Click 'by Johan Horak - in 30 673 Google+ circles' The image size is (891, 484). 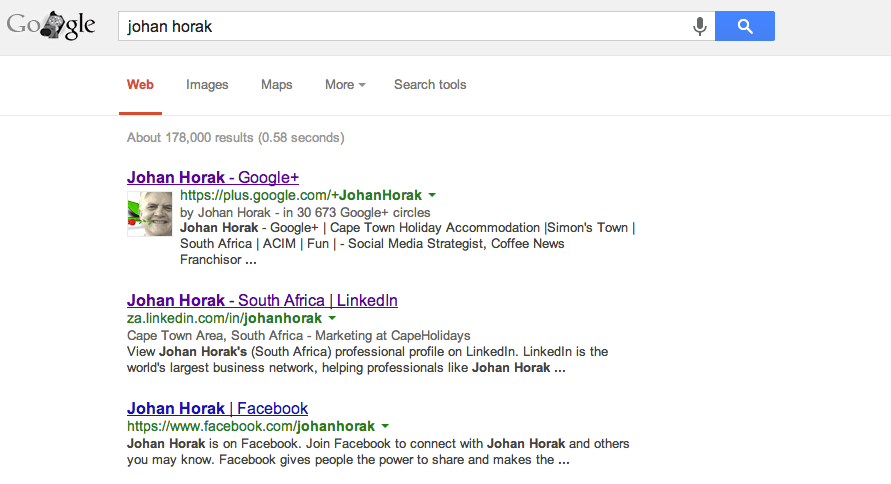(x=305, y=212)
